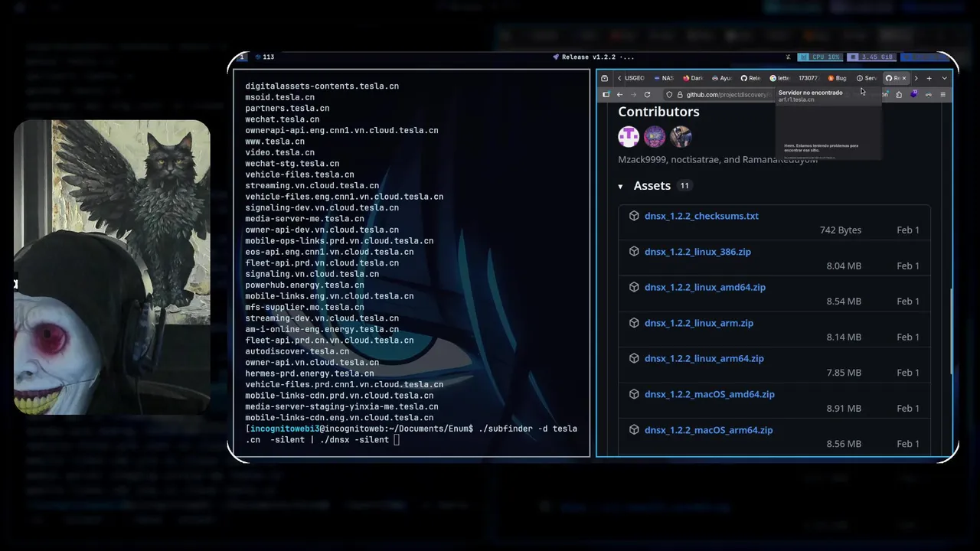Switch to the 'Serv' not-found tab
Viewport: 980px width, 551px height.
pos(866,78)
